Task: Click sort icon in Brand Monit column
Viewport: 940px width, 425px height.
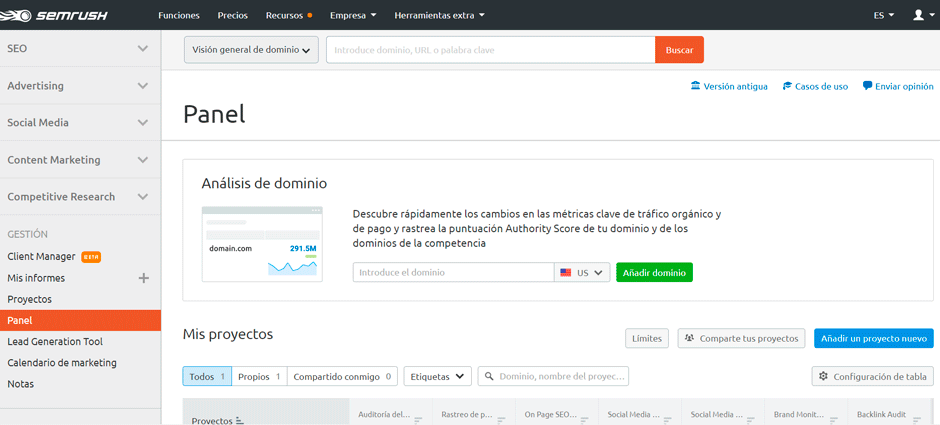Action: (x=835, y=420)
